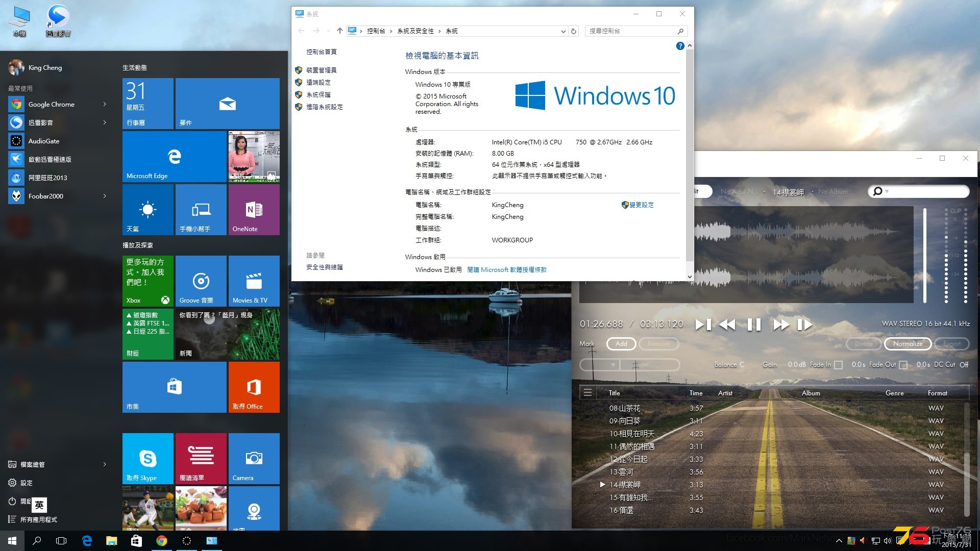
Task: Open Foobar2000 in the start menu list
Action: [x=45, y=196]
